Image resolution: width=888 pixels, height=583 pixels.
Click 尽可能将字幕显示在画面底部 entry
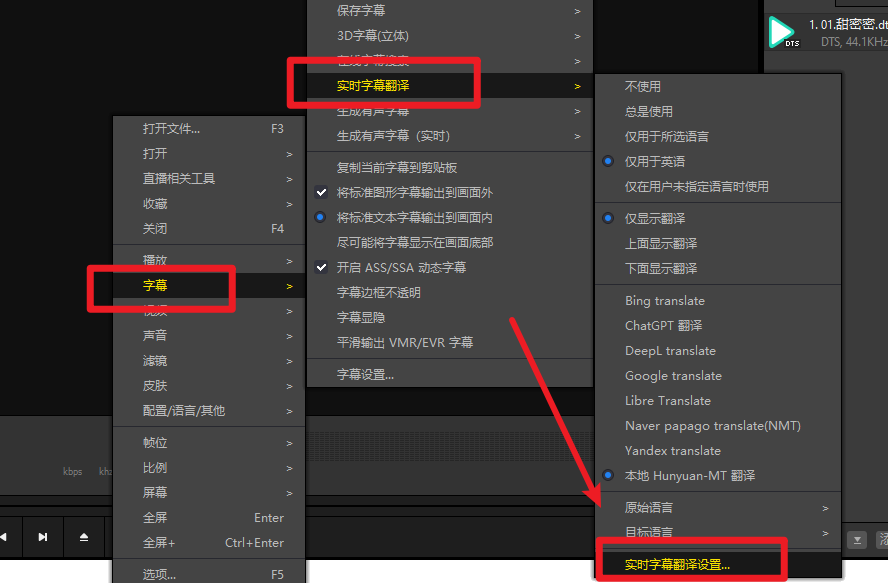pyautogui.click(x=450, y=242)
